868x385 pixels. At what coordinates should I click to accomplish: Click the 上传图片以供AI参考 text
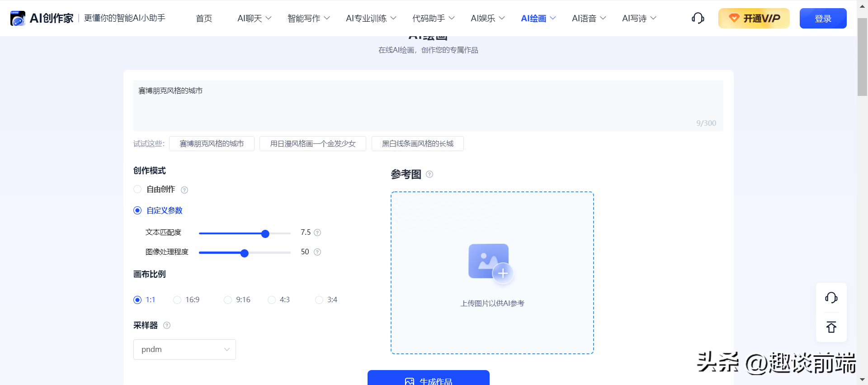(492, 303)
